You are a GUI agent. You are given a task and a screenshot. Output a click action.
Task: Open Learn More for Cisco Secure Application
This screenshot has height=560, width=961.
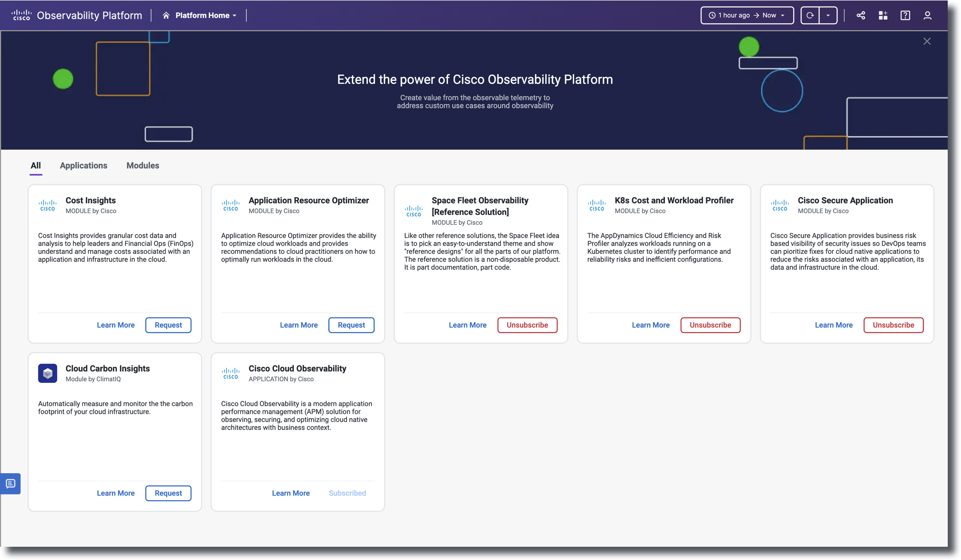834,325
